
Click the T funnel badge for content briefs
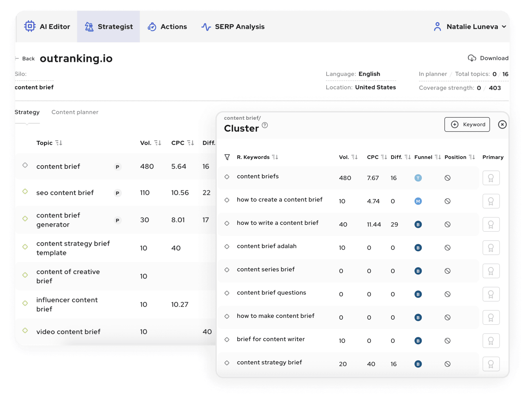[x=418, y=178]
